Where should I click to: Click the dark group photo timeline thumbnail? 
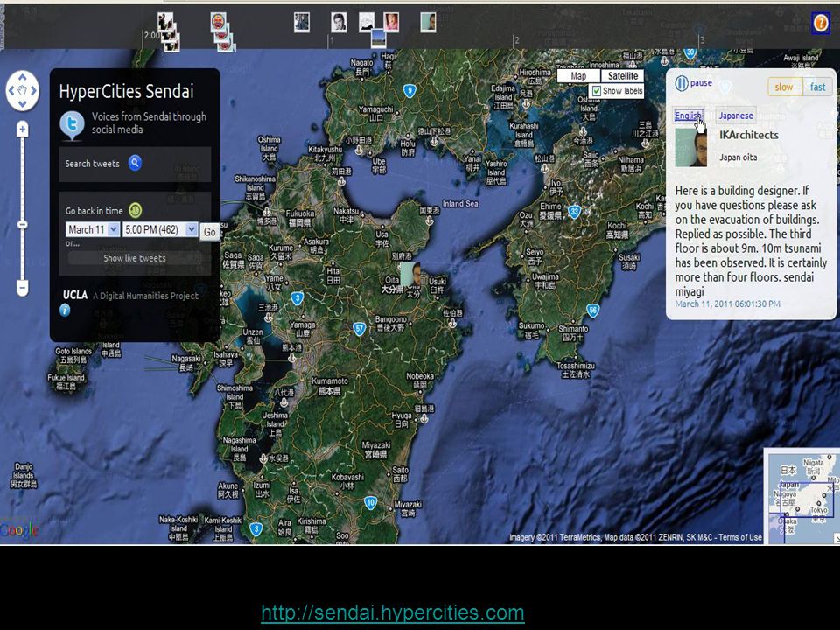pos(302,22)
